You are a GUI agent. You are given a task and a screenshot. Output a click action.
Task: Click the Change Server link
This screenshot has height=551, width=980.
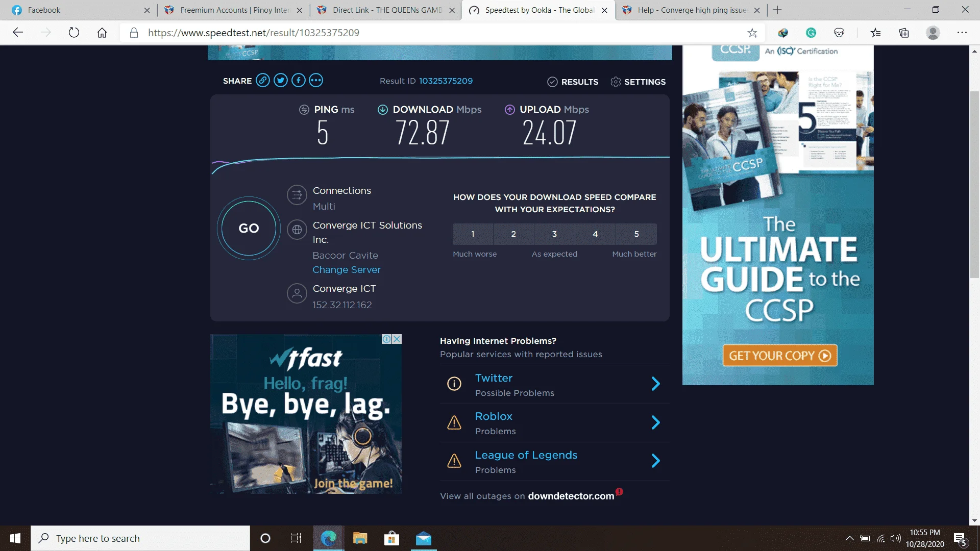[x=347, y=269]
